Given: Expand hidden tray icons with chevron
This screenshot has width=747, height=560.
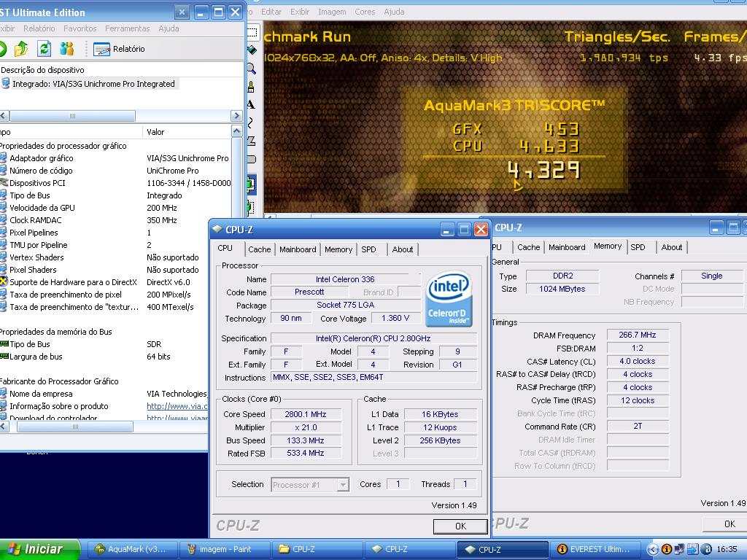Looking at the screenshot, I should coord(653,549).
